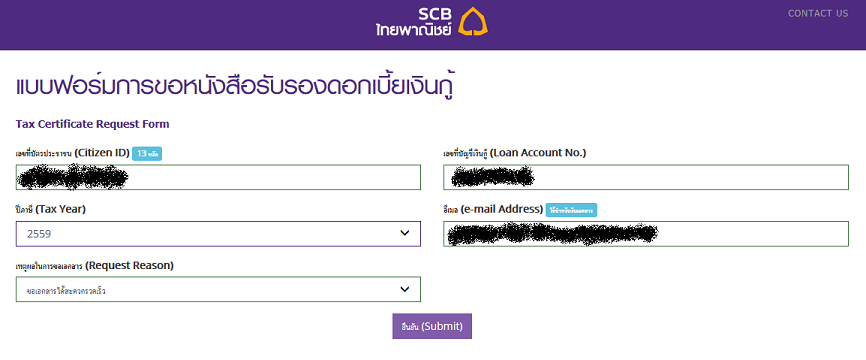Click the Loan Account No. label
Screen dimensions: 866x360
tap(515, 153)
